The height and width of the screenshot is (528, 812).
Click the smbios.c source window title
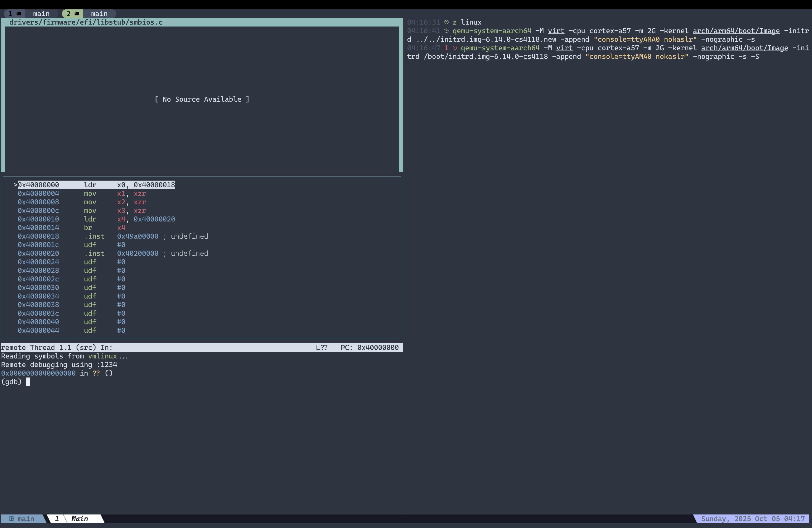point(86,22)
